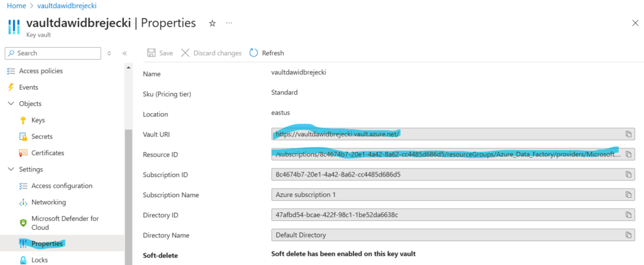Click the sidebar Search field
This screenshot has height=265, width=644.
pos(53,53)
